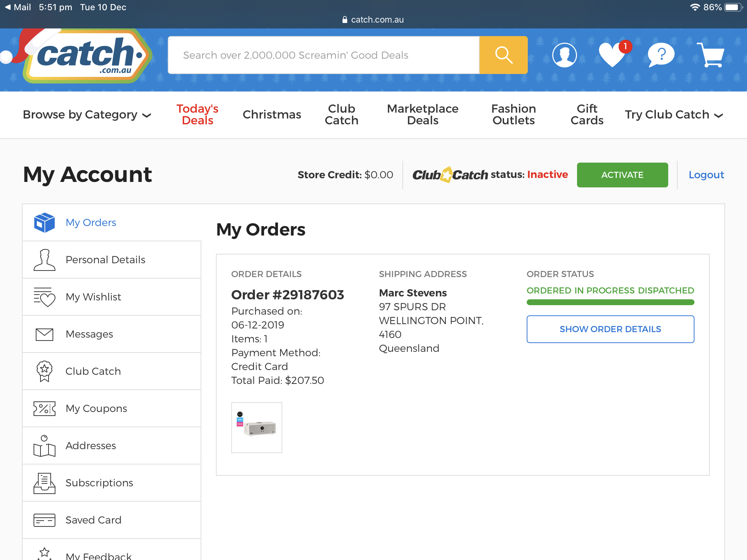Viewport: 747px width, 560px height.
Task: Click the My Coupons percent ticket icon
Action: coord(44,408)
